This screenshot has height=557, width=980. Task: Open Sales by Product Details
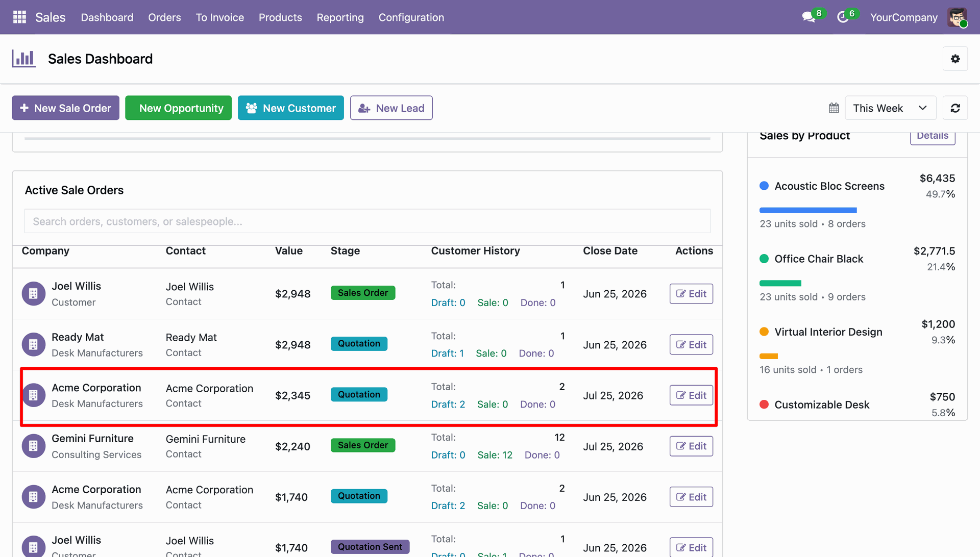pyautogui.click(x=933, y=137)
